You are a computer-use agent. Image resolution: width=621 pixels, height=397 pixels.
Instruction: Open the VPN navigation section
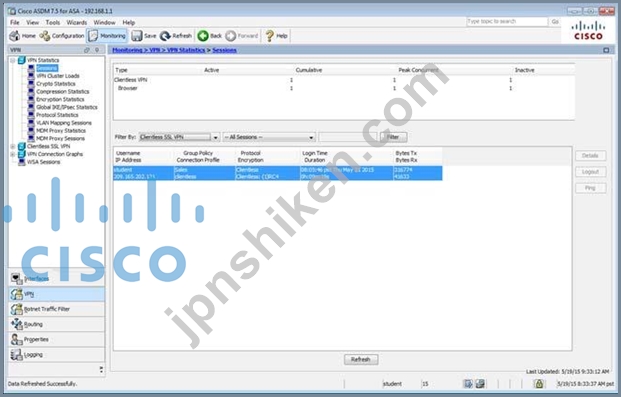pos(57,294)
